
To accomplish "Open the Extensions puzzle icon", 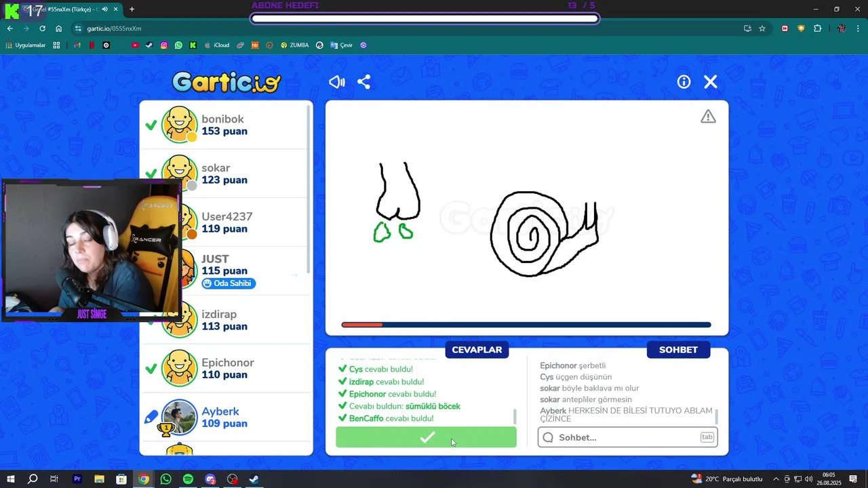I will (817, 28).
